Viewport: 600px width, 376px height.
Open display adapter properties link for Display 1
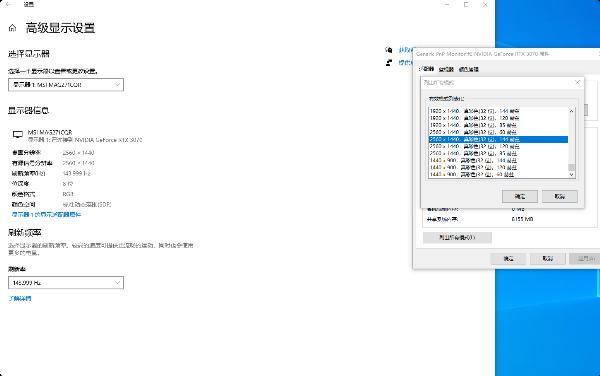pos(46,215)
